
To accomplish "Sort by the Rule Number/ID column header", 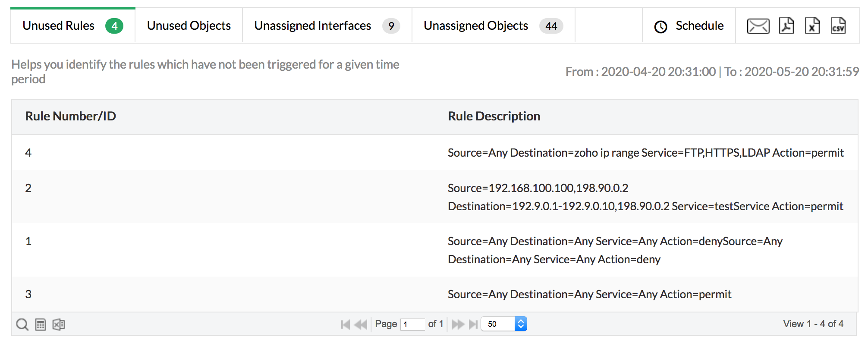I will point(71,116).
